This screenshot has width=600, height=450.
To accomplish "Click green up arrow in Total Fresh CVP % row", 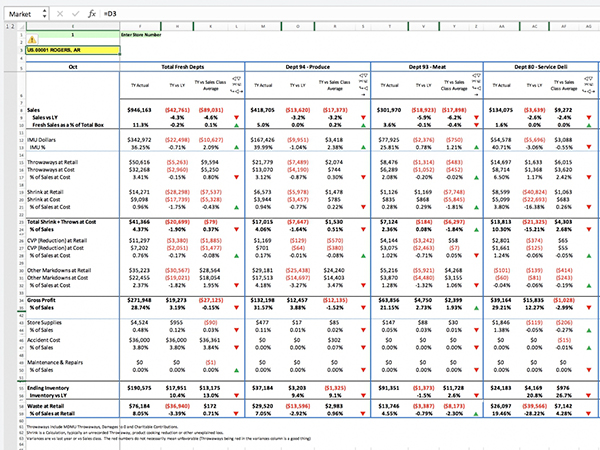I will click(x=236, y=256).
